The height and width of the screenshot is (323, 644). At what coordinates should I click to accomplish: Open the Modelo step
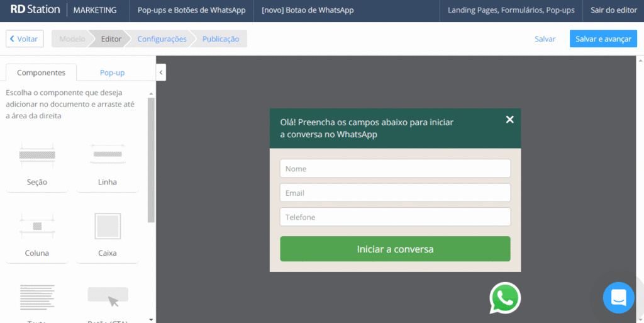72,38
